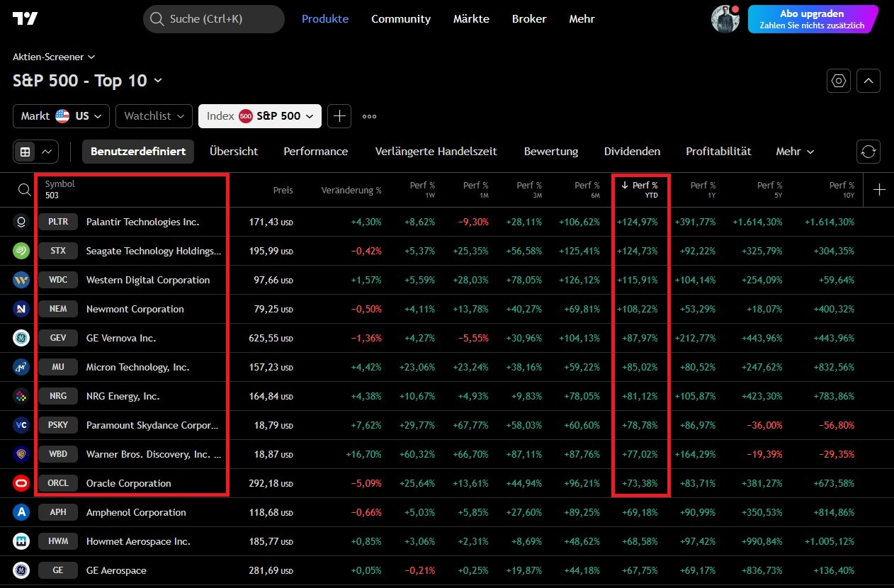Refresh the screener data

click(868, 152)
